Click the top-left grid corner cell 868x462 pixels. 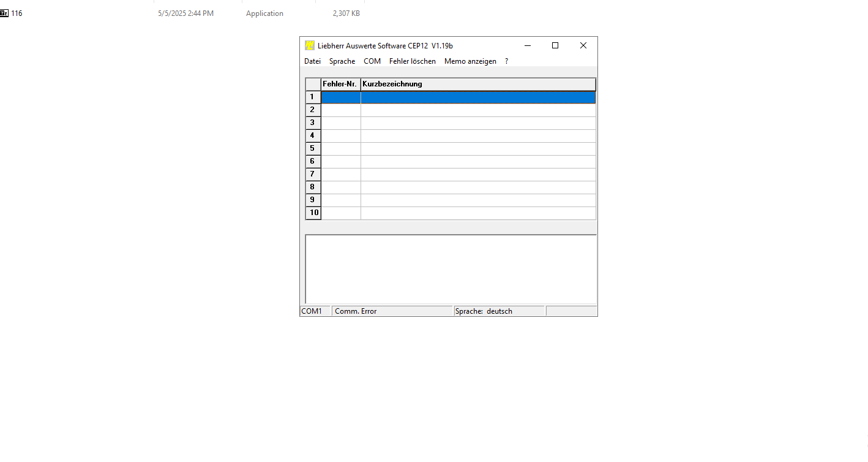313,84
